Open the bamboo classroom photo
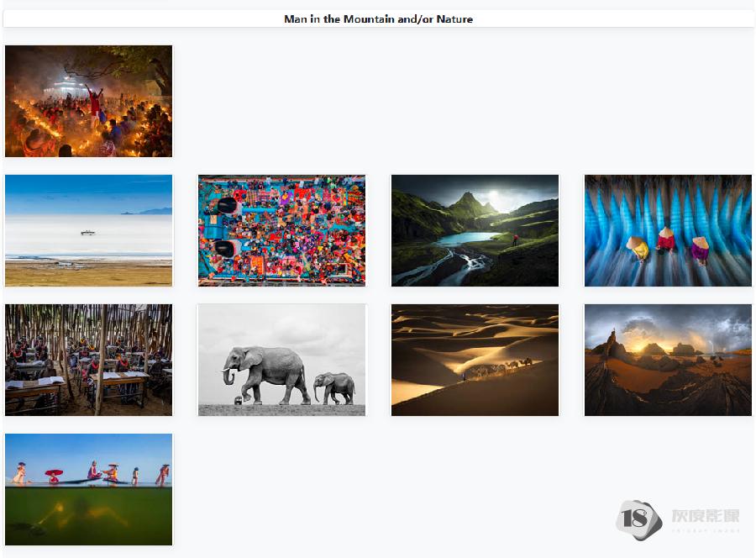The image size is (756, 558). click(88, 360)
